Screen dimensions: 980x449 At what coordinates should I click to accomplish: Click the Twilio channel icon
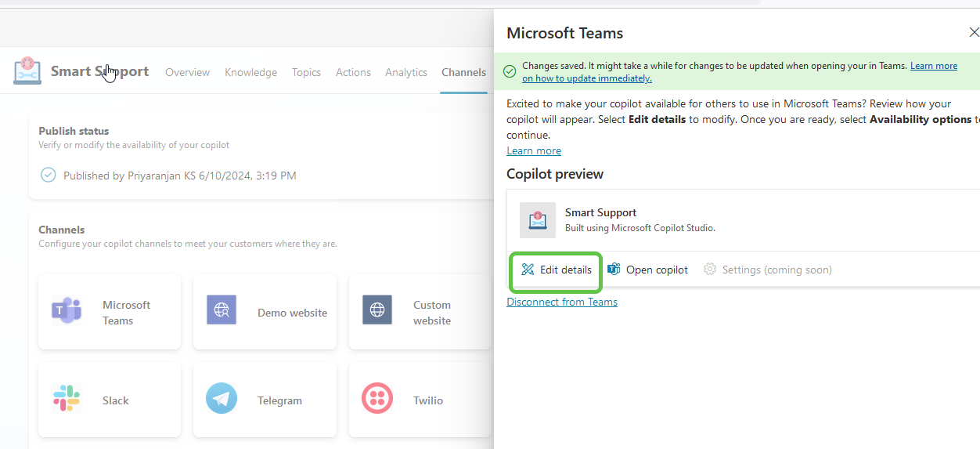(x=377, y=399)
